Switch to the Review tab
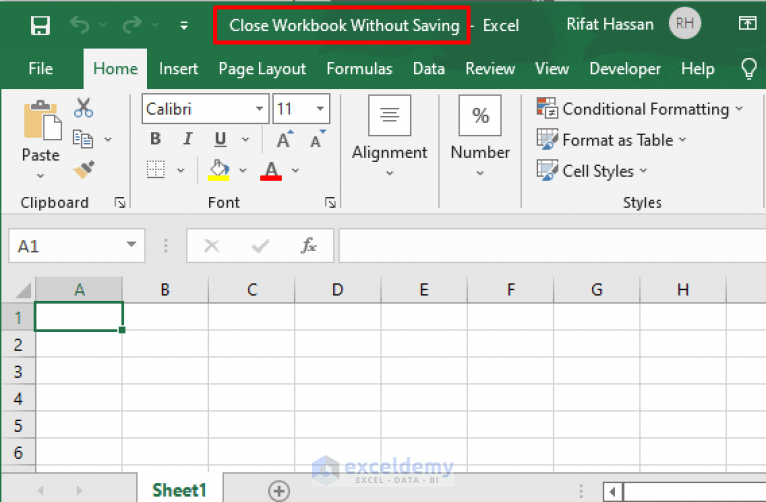Image resolution: width=766 pixels, height=502 pixels. [490, 68]
